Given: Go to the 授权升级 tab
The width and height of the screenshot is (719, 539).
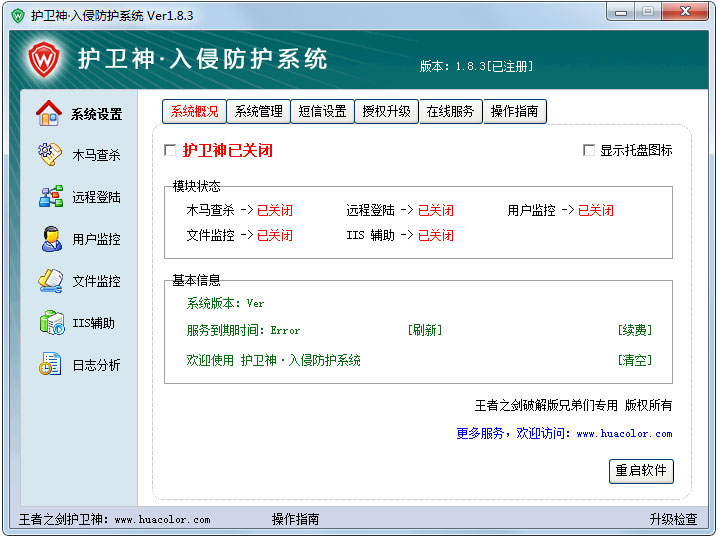Looking at the screenshot, I should [386, 112].
